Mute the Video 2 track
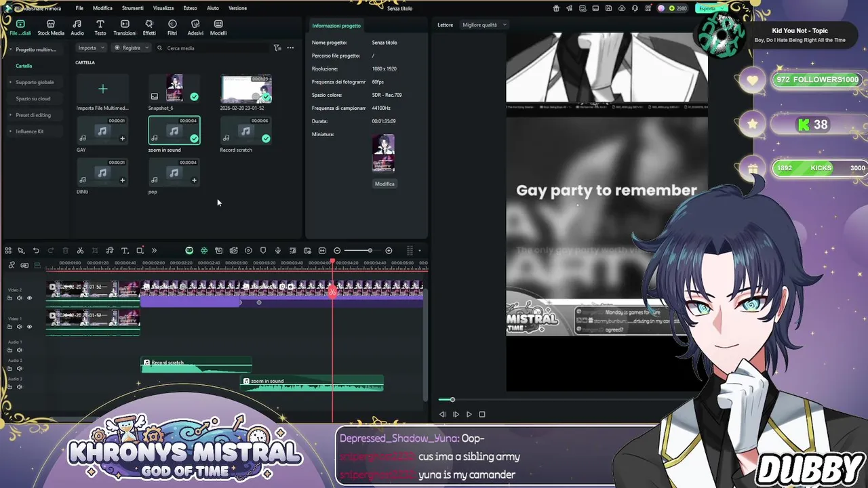868x488 pixels. pyautogui.click(x=19, y=298)
